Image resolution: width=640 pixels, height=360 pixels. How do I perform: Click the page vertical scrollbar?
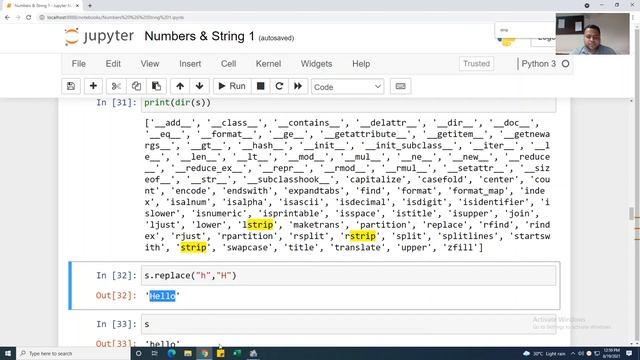pos(632,214)
